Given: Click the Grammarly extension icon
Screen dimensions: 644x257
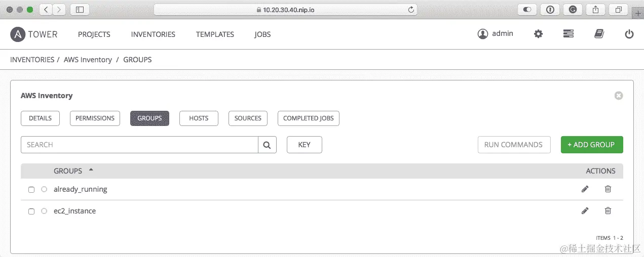Looking at the screenshot, I should point(573,9).
